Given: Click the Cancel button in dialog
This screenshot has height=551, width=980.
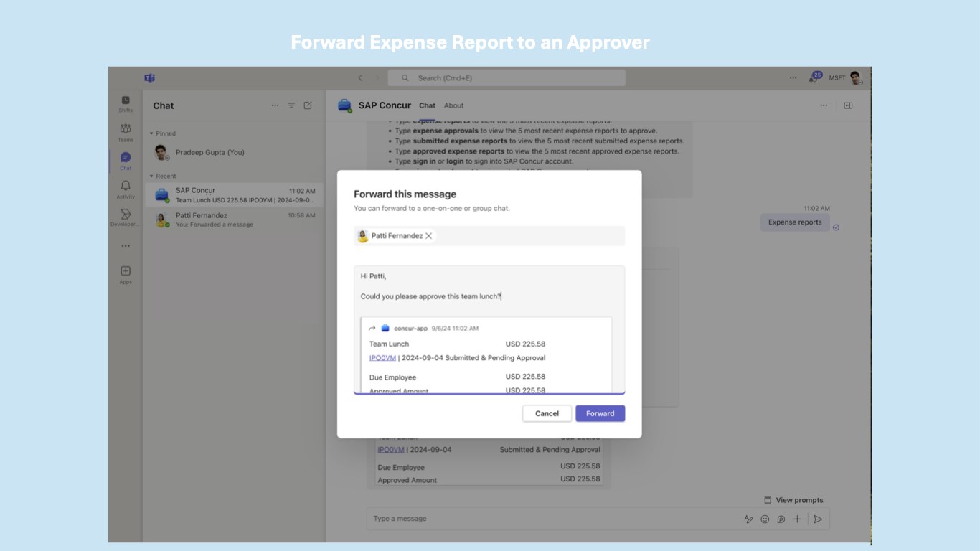Looking at the screenshot, I should 547,413.
